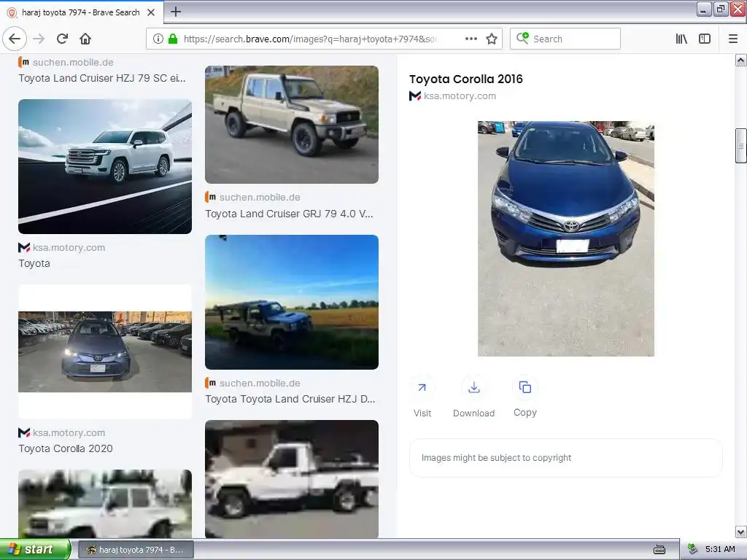Open the Toyota Corolla 2016 title
The width and height of the screenshot is (747, 560).
pyautogui.click(x=465, y=79)
